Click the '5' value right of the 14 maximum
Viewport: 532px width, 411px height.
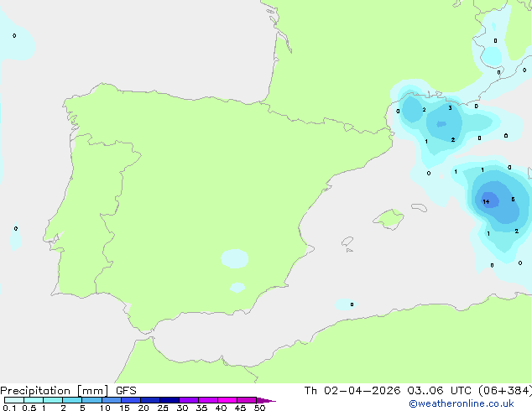click(x=513, y=199)
